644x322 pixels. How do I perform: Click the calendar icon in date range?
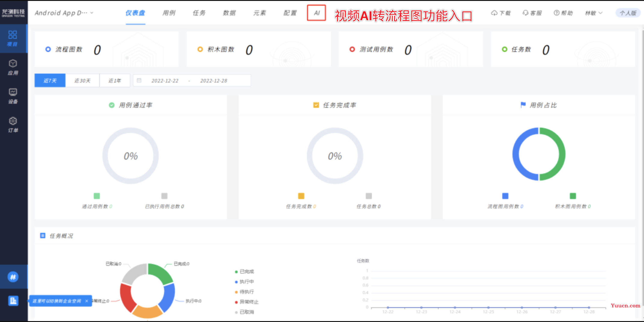[x=139, y=80]
